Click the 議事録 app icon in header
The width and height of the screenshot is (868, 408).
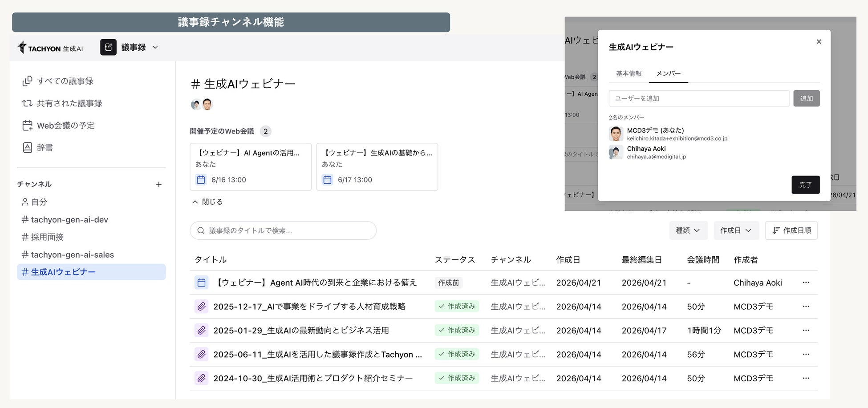coord(108,47)
